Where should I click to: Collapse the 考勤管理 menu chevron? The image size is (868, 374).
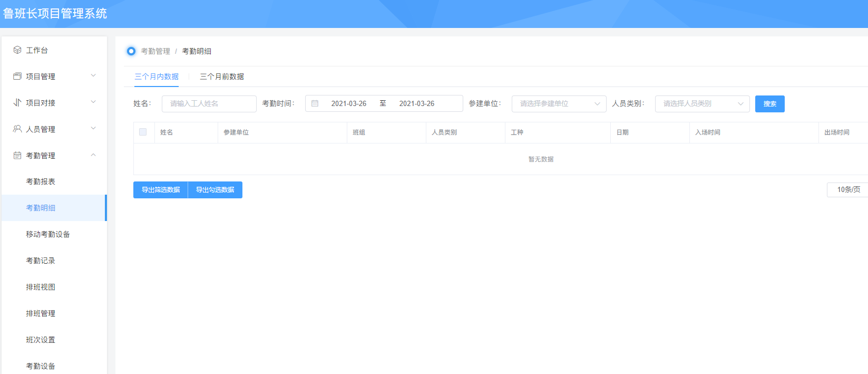93,155
